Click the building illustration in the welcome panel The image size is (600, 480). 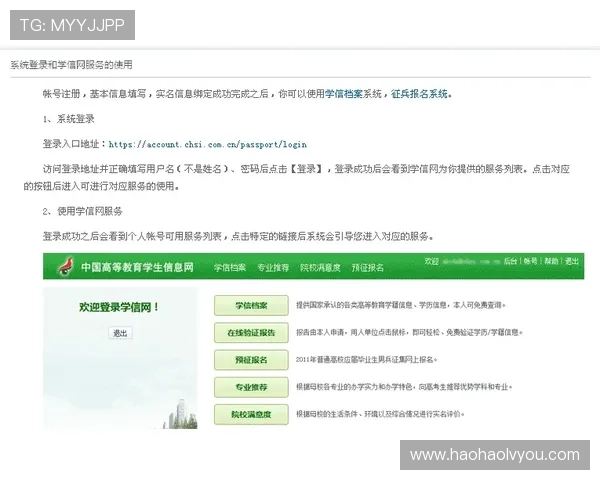pos(180,414)
